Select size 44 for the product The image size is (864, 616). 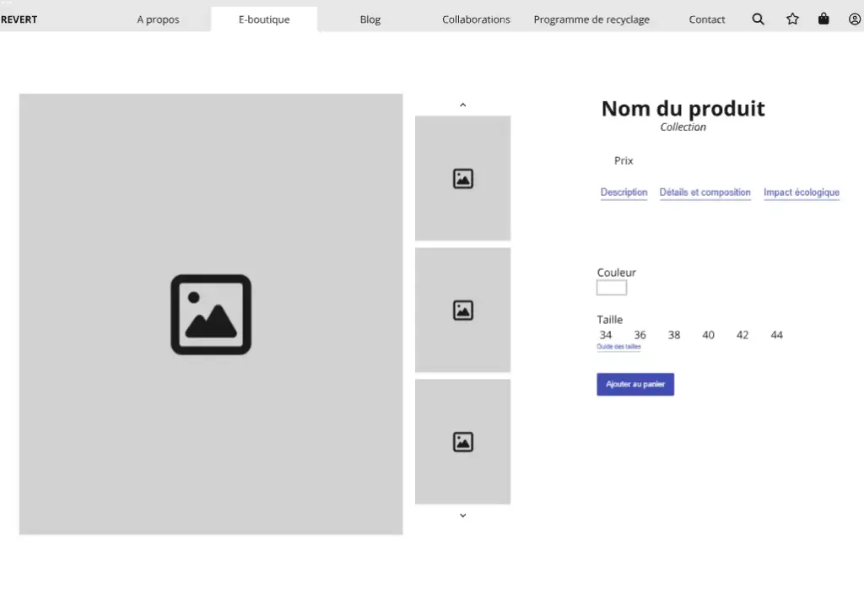coord(776,335)
